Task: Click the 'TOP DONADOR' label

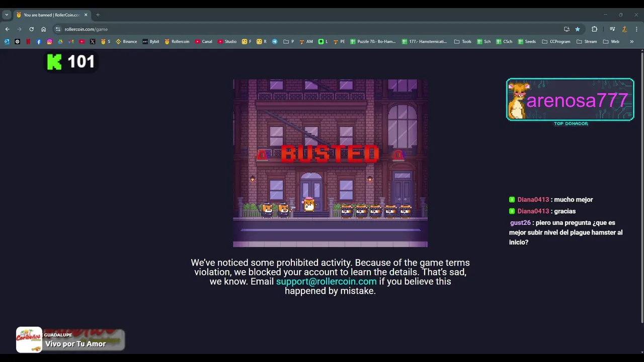Action: click(x=571, y=124)
